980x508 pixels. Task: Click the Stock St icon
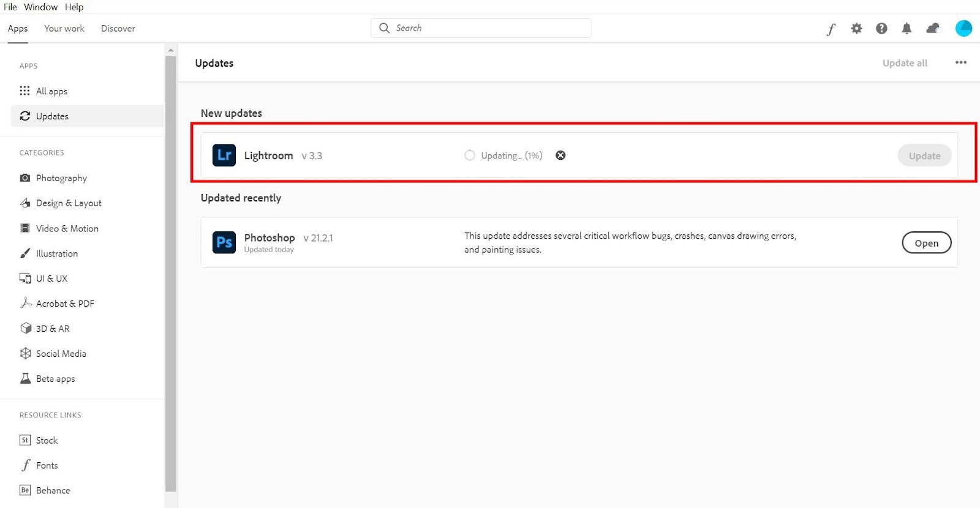pyautogui.click(x=25, y=440)
